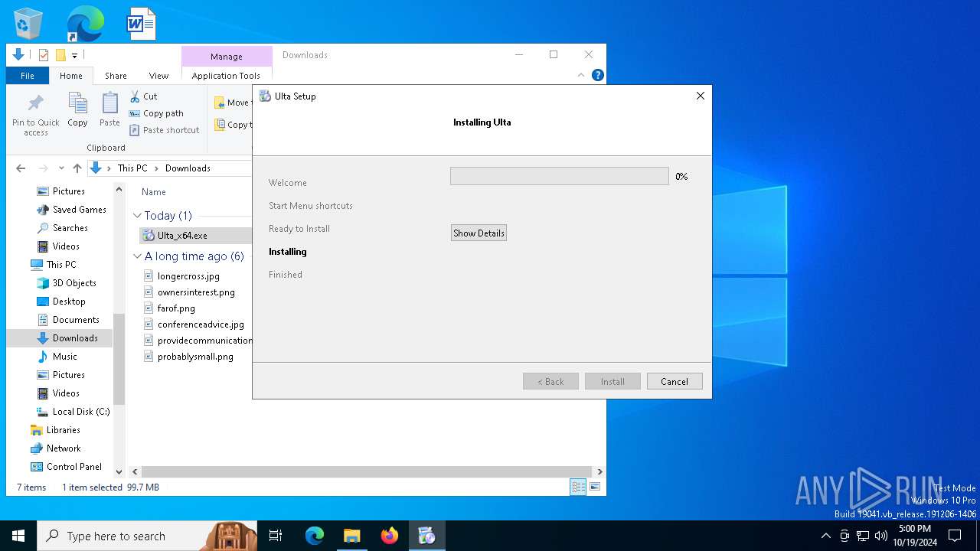This screenshot has width=980, height=551.
Task: Click chevron between This PC and Downloads
Action: click(x=156, y=168)
